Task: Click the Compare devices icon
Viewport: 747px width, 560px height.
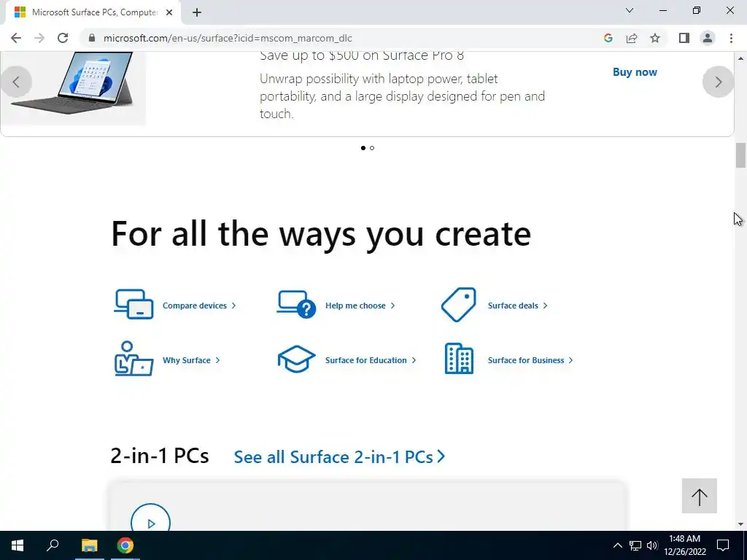Action: (134, 304)
